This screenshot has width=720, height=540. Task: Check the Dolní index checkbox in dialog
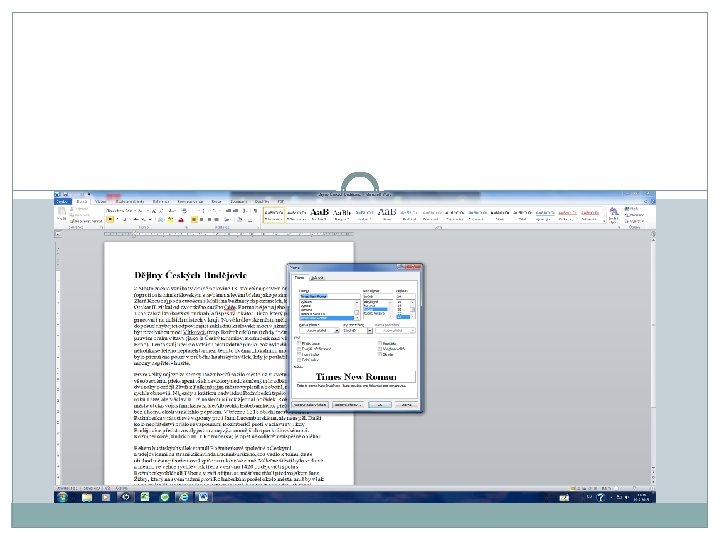pyautogui.click(x=299, y=360)
